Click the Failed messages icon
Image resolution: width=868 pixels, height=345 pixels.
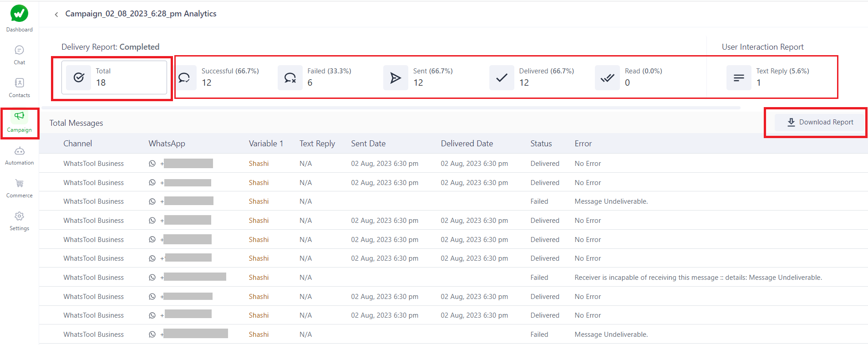click(290, 77)
